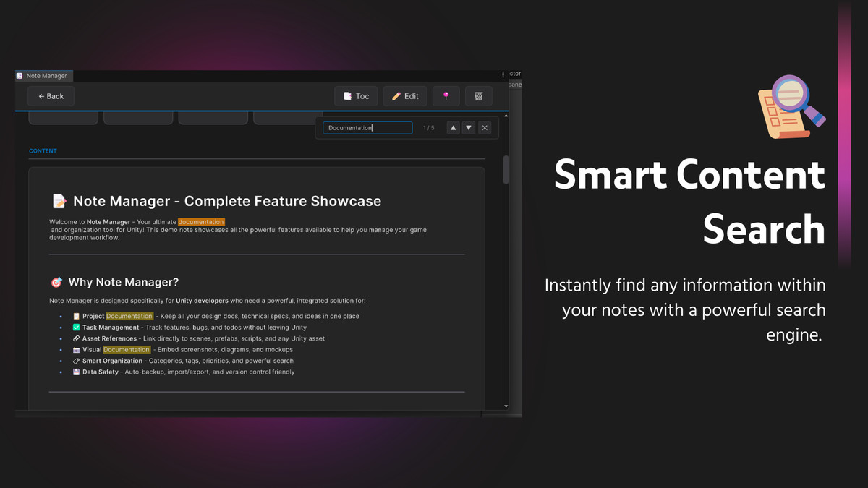
Task: Click the Documentation search input field
Action: point(367,128)
